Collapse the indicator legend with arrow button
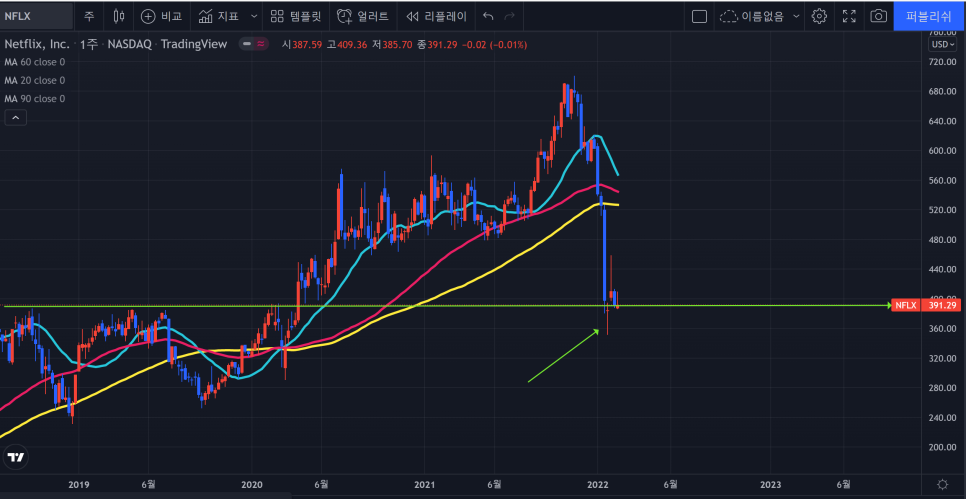 tap(15, 118)
